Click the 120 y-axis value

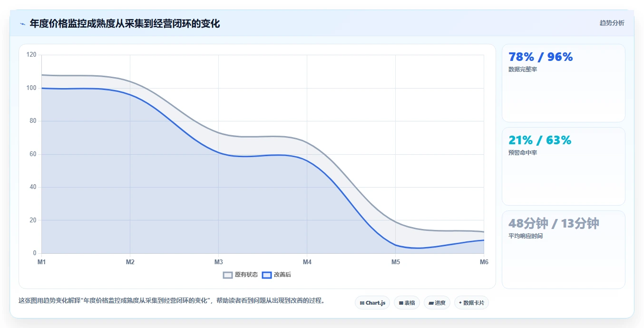(x=31, y=55)
